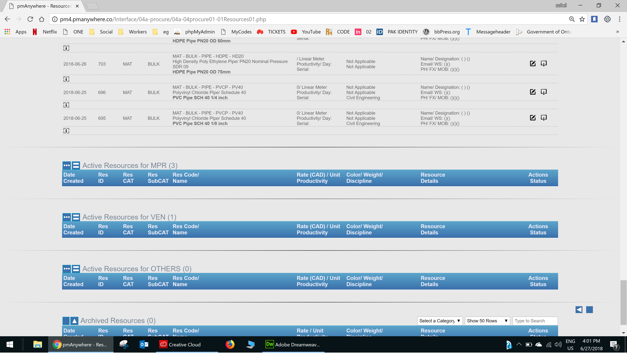Click solid blue square beside Archived Resources
Viewport: 627px width, 364px height.
[66, 321]
